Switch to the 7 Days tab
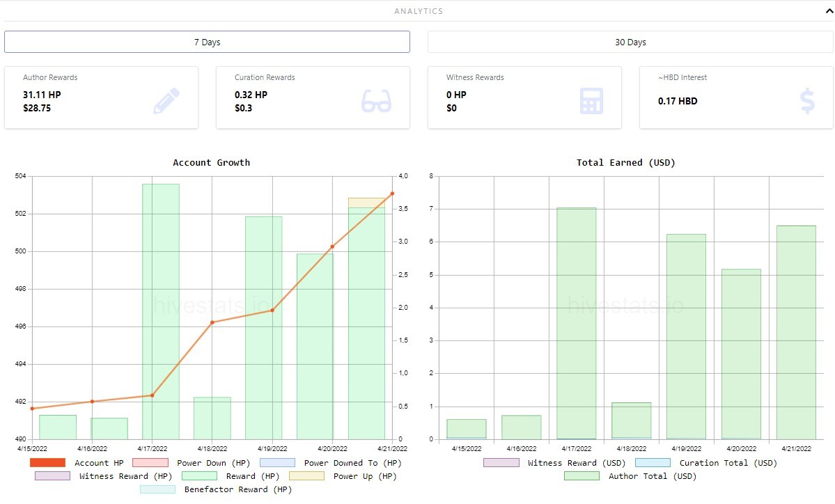This screenshot has width=835, height=504. coord(207,42)
